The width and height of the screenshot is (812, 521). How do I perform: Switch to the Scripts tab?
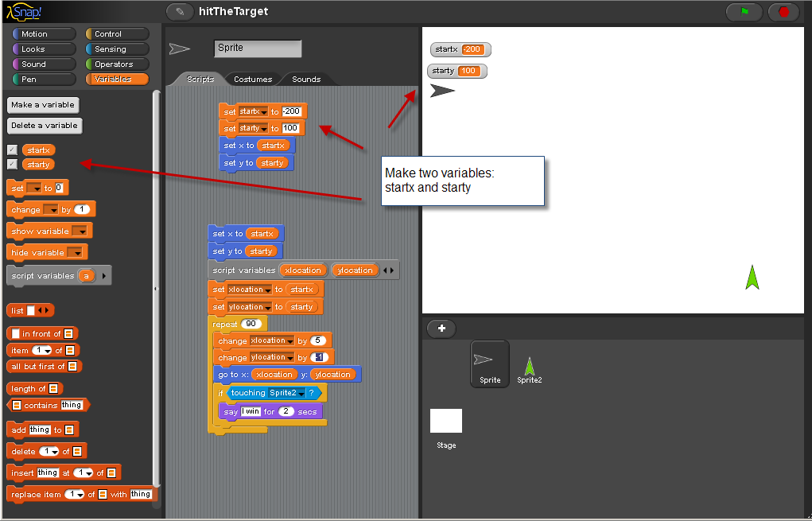[x=200, y=79]
